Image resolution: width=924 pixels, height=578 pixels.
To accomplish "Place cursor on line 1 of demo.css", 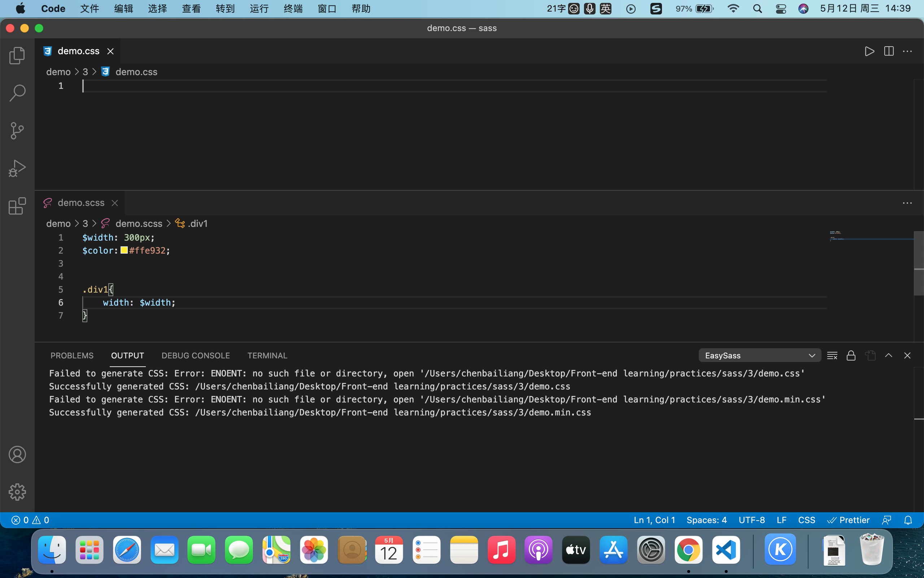I will tap(454, 86).
